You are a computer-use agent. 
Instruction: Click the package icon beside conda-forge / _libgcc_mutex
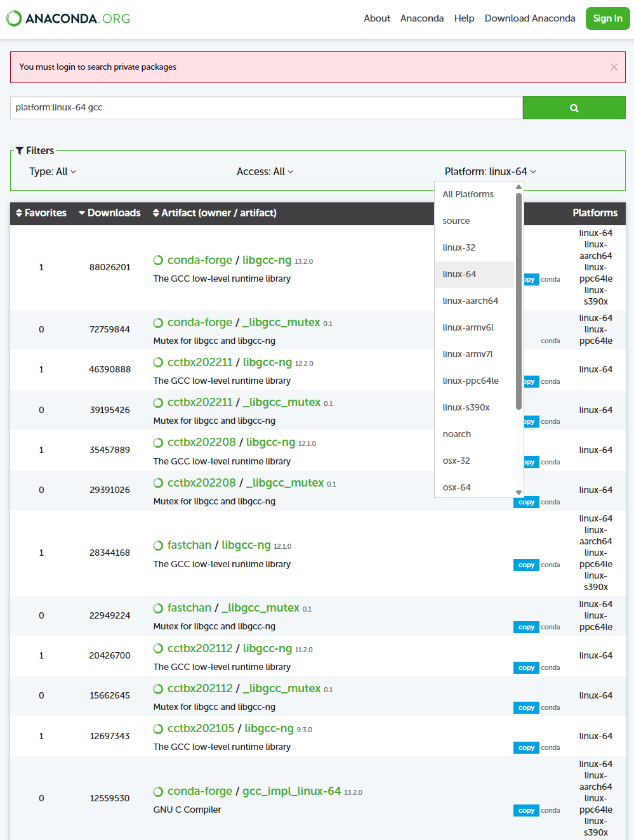[x=158, y=322]
